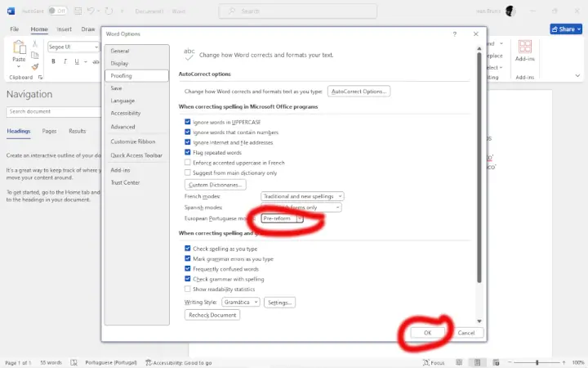Toggle Underline formatting in ribbon
This screenshot has width=588, height=368.
[x=77, y=61]
